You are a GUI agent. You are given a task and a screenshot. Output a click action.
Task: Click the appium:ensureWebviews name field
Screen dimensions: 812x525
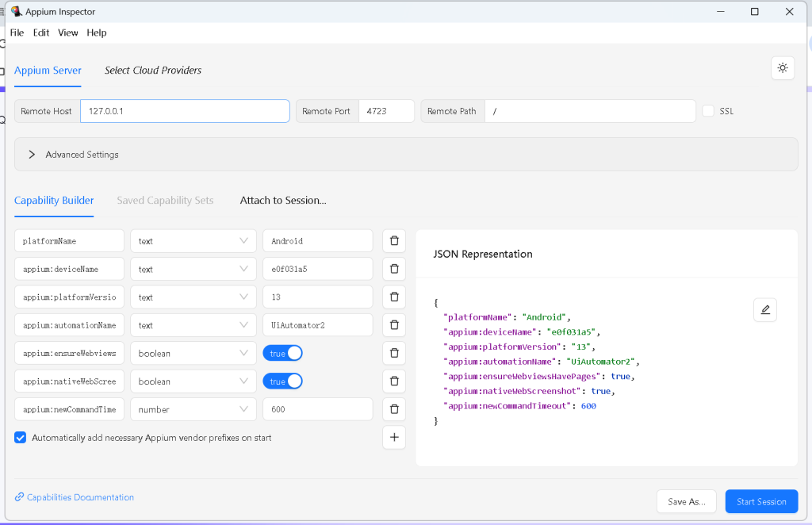70,353
